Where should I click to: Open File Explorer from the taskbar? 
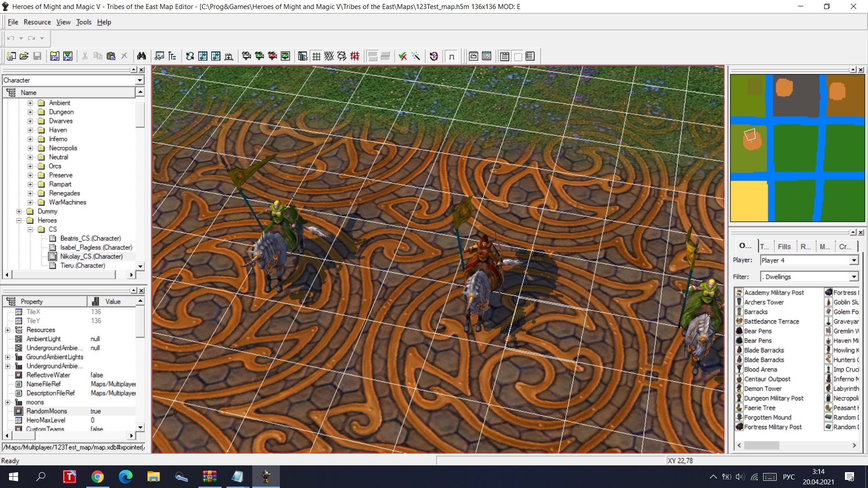pos(153,477)
